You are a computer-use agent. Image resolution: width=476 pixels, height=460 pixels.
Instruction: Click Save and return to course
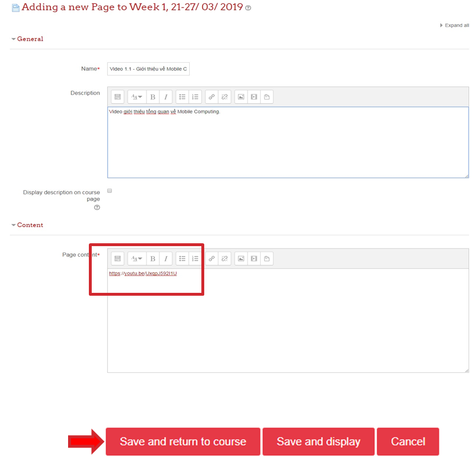(x=183, y=442)
